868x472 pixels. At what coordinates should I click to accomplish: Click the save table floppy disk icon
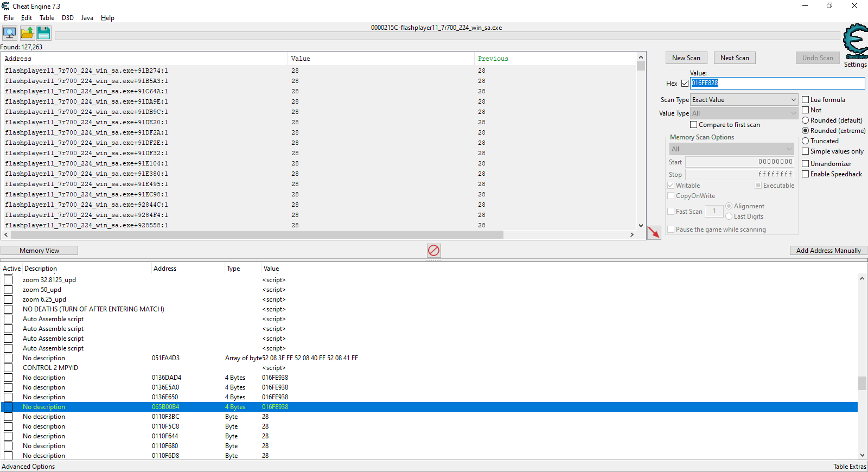coord(44,33)
